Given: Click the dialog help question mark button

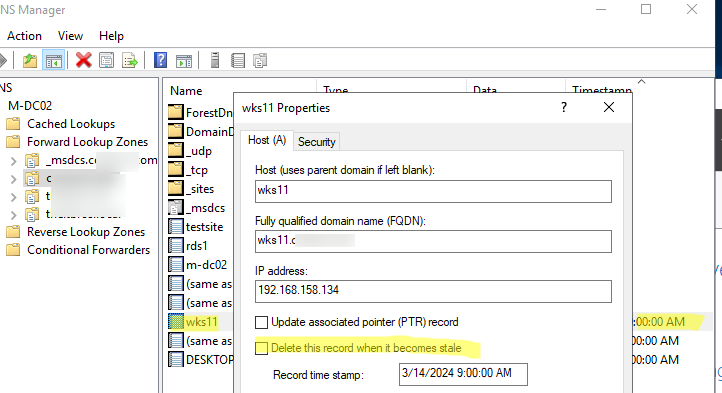Looking at the screenshot, I should pyautogui.click(x=564, y=108).
